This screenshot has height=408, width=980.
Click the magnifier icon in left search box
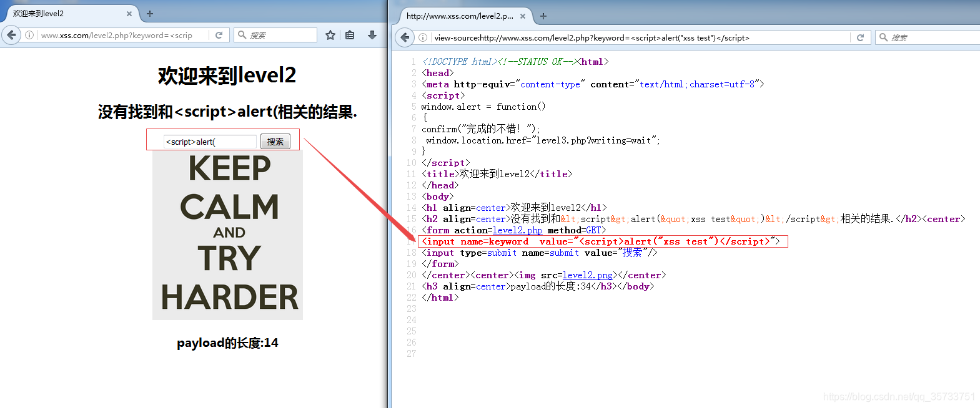pyautogui.click(x=242, y=35)
